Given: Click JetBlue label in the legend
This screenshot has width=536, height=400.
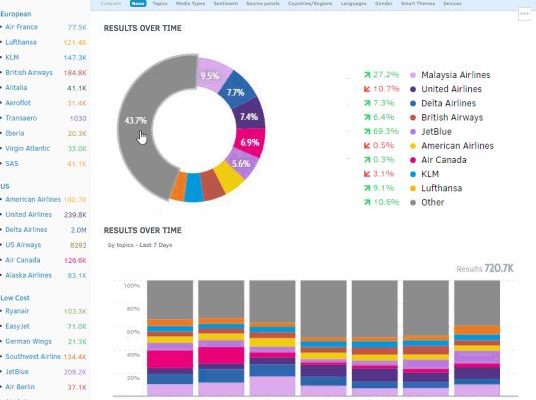Looking at the screenshot, I should [436, 132].
